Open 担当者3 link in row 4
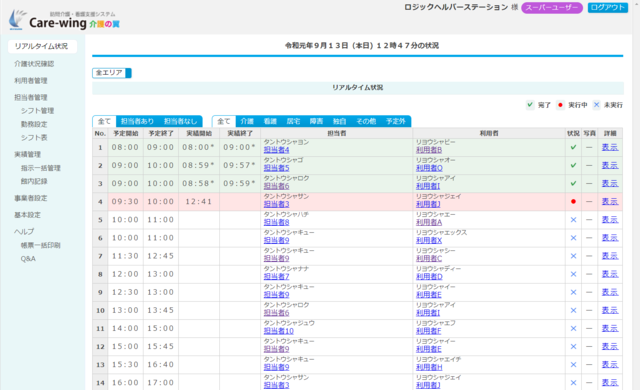The image size is (640, 390). 276,204
